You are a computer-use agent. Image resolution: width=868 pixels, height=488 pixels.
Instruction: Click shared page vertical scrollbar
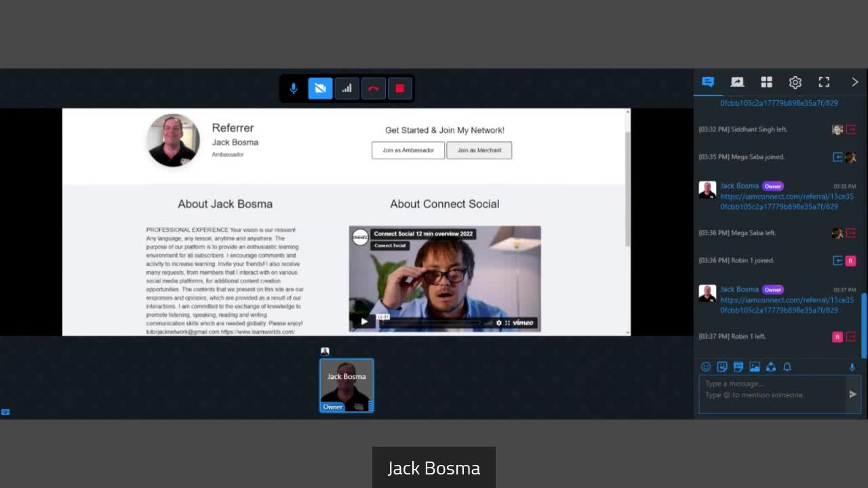627,190
